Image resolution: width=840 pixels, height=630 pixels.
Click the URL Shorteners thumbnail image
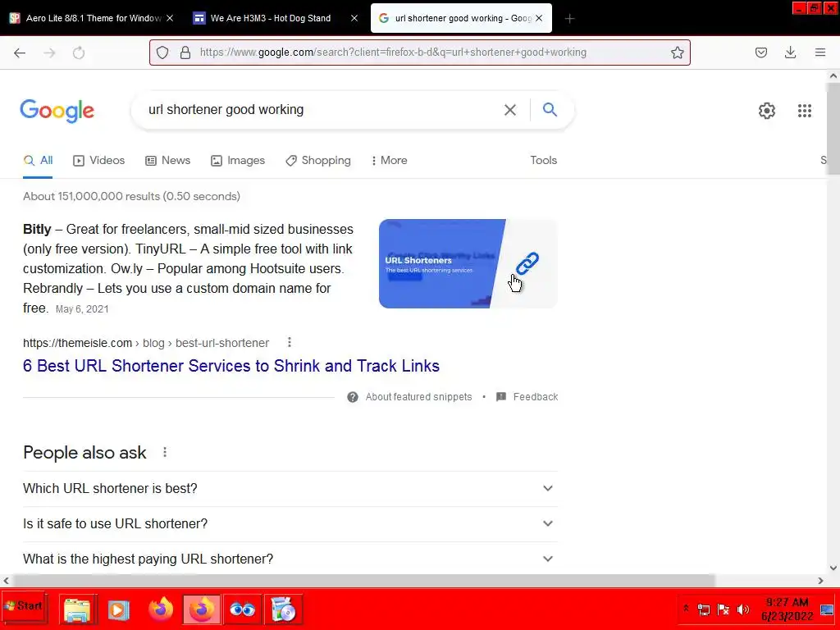point(468,263)
